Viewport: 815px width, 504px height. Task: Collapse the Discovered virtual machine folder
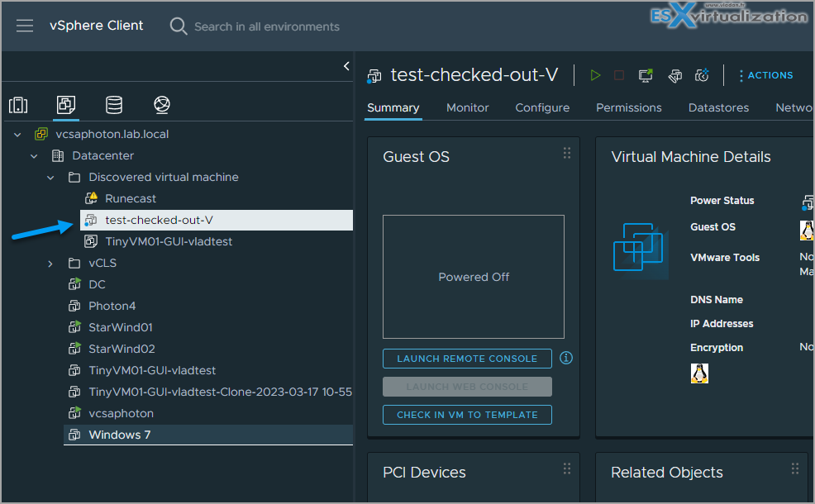[51, 178]
